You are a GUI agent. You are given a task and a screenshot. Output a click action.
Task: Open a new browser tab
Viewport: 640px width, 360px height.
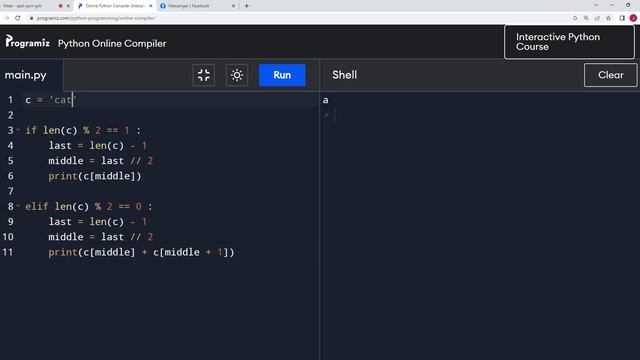247,6
